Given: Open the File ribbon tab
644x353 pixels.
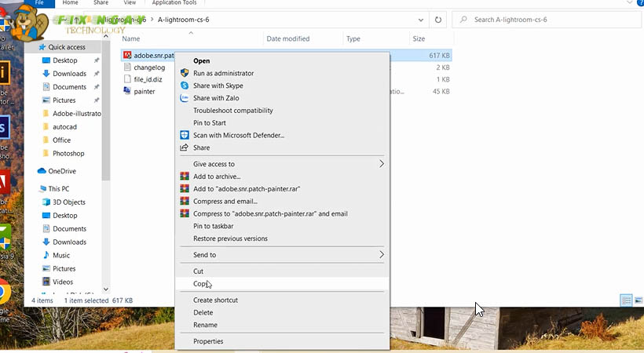Looking at the screenshot, I should point(39,3).
